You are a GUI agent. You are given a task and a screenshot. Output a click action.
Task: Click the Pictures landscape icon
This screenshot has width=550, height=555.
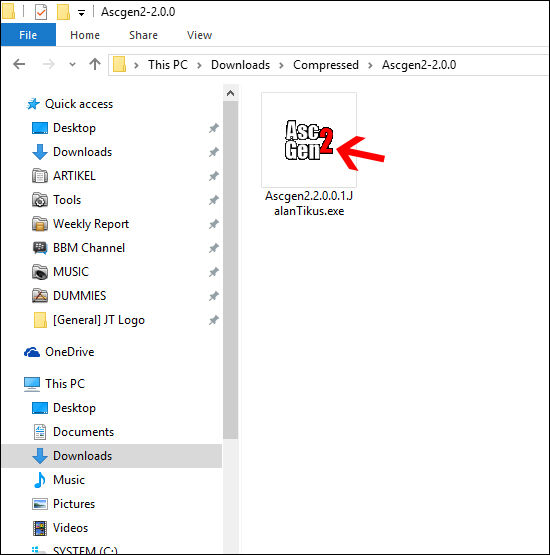[x=40, y=504]
